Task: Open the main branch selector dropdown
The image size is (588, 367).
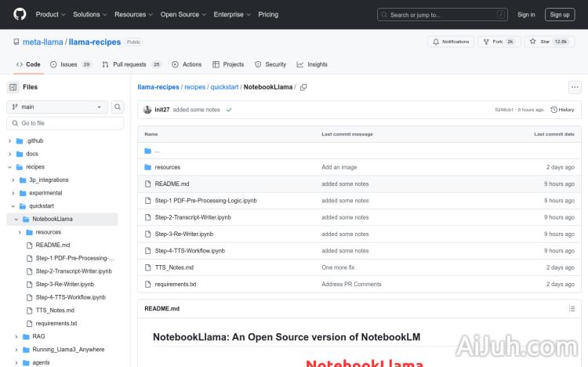Action: (x=57, y=107)
